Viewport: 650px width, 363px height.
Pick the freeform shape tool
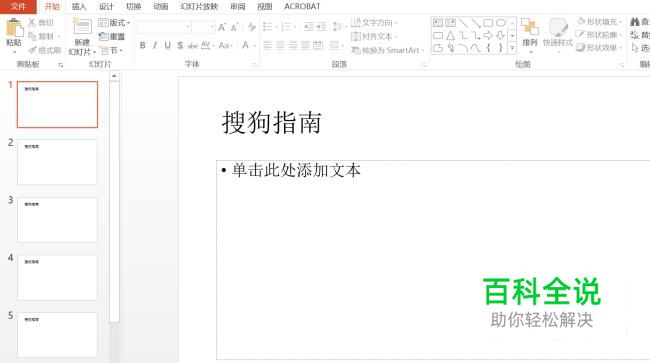point(438,48)
